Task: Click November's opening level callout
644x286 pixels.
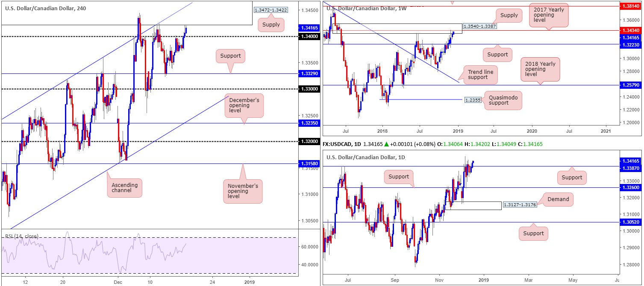Action: tap(242, 191)
